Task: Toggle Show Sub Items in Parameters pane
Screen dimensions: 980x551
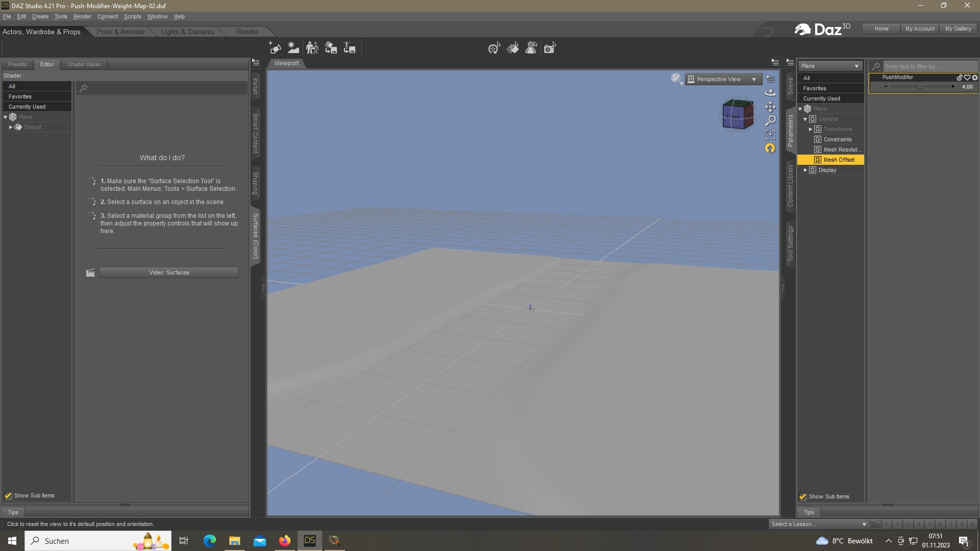Action: (803, 497)
